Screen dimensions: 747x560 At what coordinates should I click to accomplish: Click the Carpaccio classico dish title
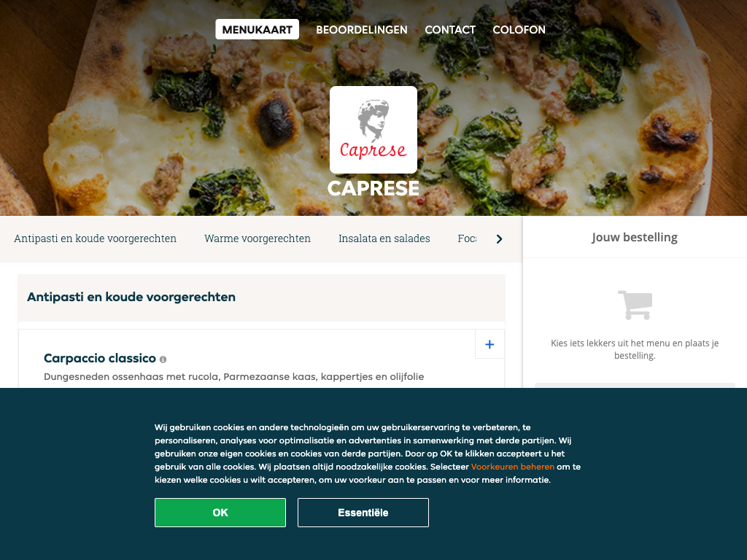click(x=100, y=358)
